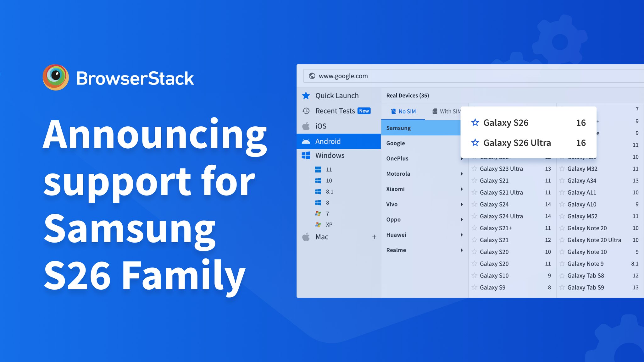Click the Apple icon next to Mac
The height and width of the screenshot is (362, 644).
(x=306, y=237)
